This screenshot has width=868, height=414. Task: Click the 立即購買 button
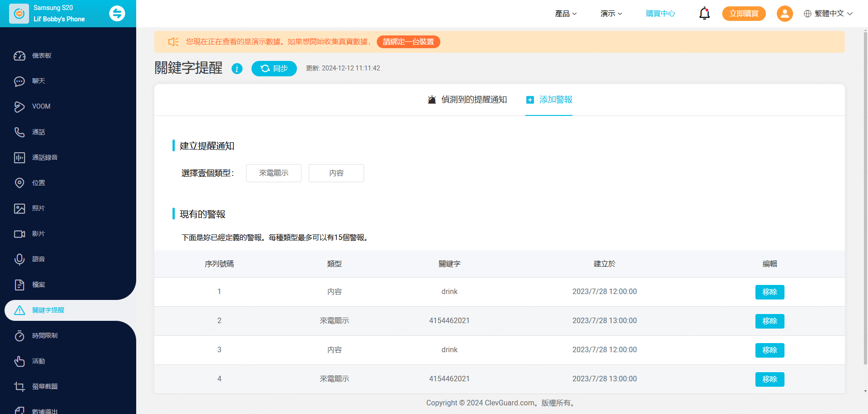coord(744,14)
